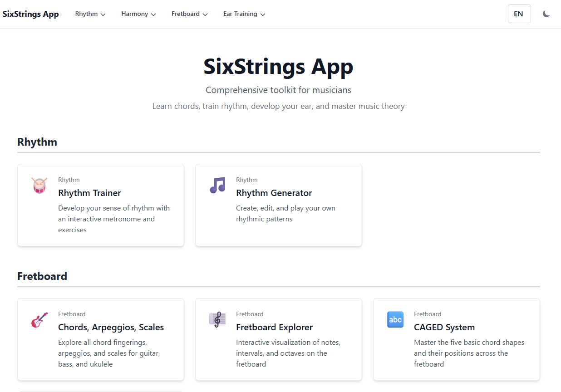Click the large SixStrings App page title
Viewport: 561px width, 392px height.
pos(278,67)
